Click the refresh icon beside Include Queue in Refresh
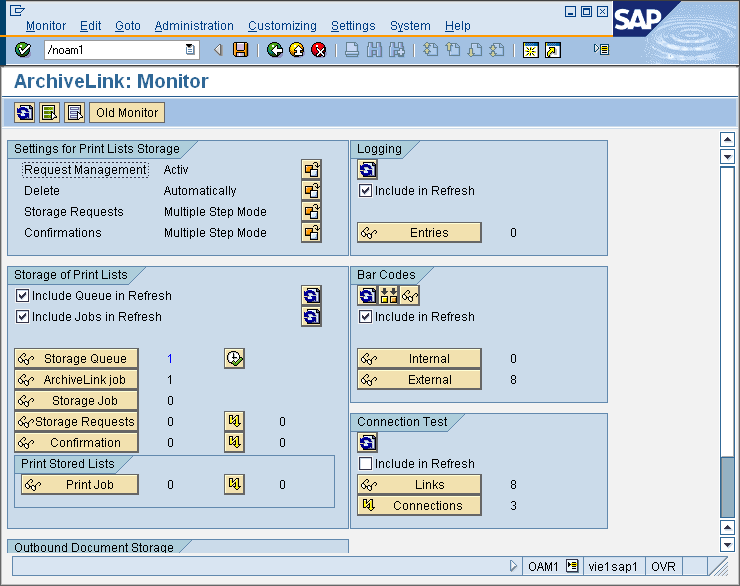This screenshot has width=740, height=586. (312, 296)
